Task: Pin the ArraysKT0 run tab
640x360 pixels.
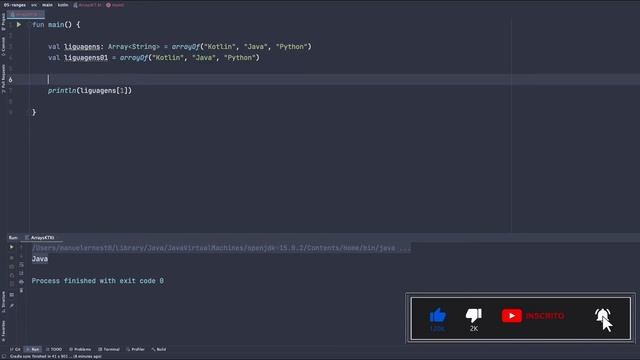Action: tap(11, 306)
